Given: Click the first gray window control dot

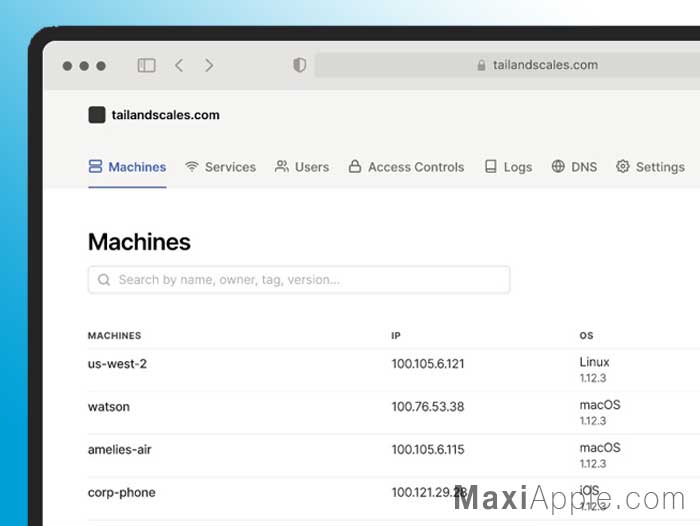Looking at the screenshot, I should pos(67,66).
